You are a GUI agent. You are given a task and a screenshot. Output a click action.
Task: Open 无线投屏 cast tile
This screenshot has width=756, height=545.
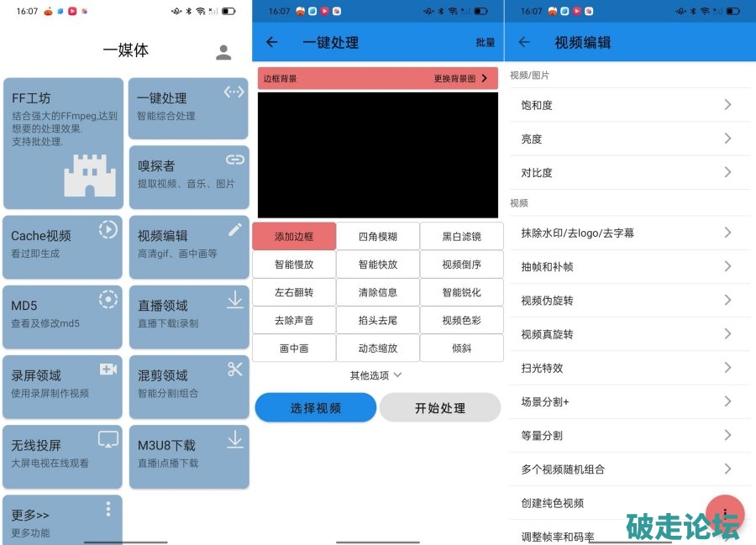click(x=63, y=452)
